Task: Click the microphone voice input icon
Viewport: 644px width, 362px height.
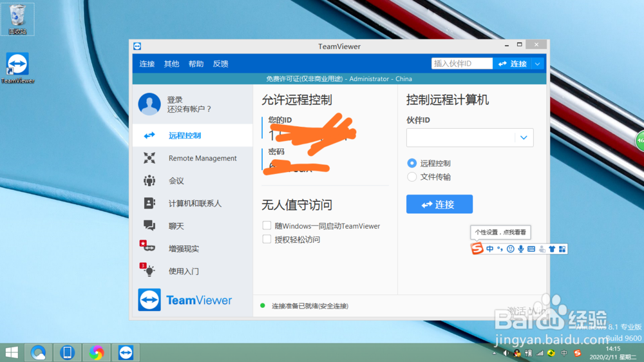Action: 520,249
